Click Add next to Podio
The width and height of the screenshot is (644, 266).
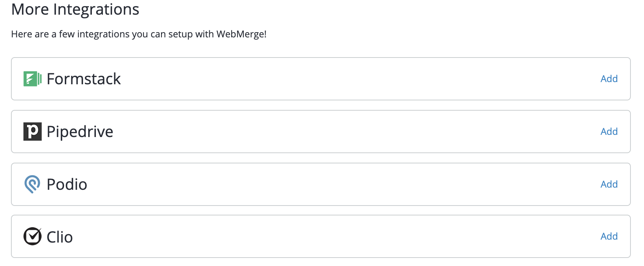pyautogui.click(x=609, y=184)
